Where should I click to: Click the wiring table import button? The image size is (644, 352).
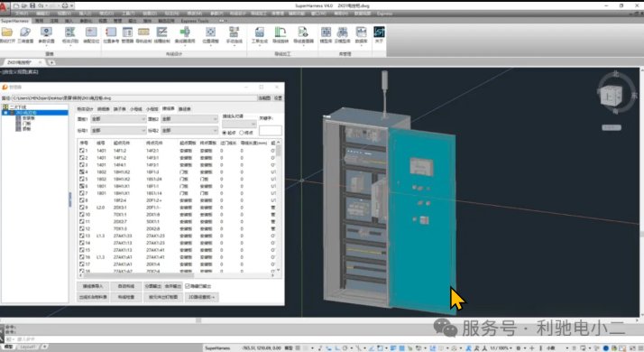tap(93, 286)
